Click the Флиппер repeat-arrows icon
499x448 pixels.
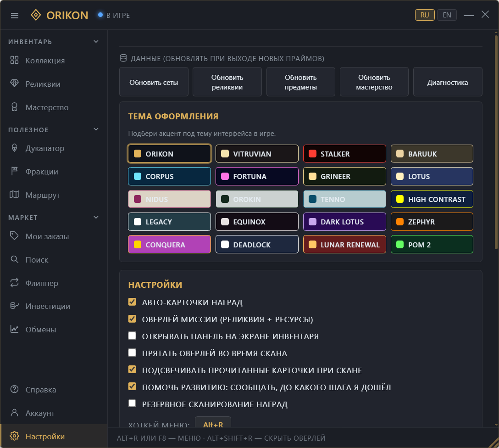14,283
